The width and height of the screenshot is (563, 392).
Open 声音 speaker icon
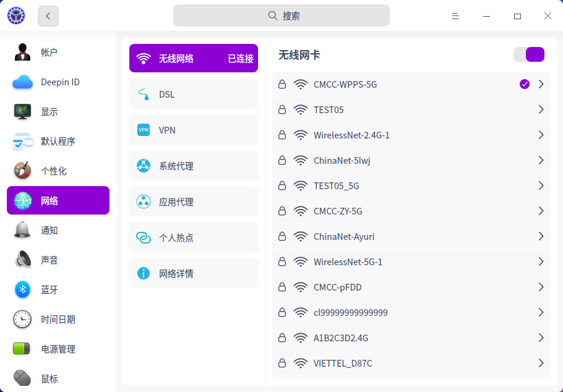(23, 260)
